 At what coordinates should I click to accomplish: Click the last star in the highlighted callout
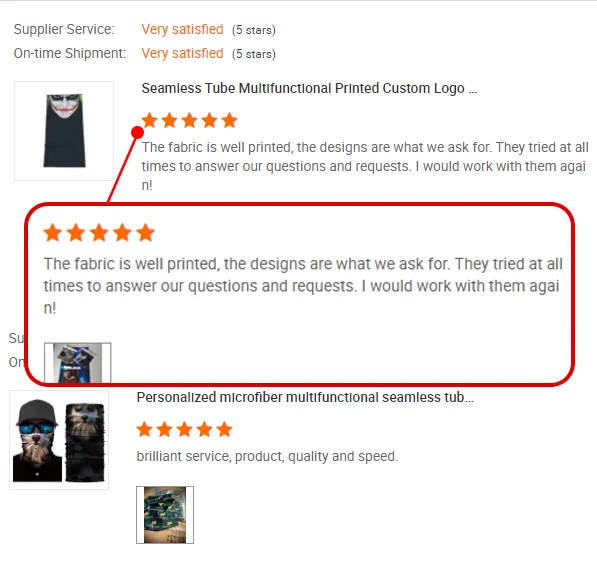pos(145,233)
